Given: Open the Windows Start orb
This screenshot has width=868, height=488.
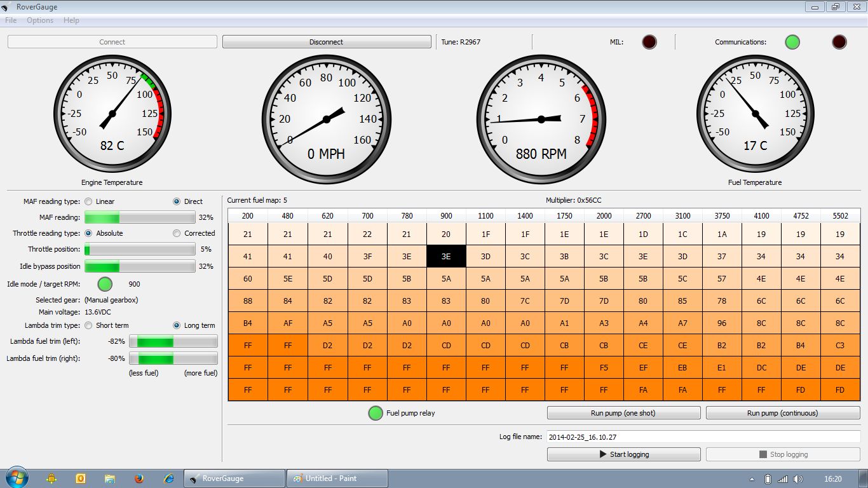Looking at the screenshot, I should coord(17,478).
